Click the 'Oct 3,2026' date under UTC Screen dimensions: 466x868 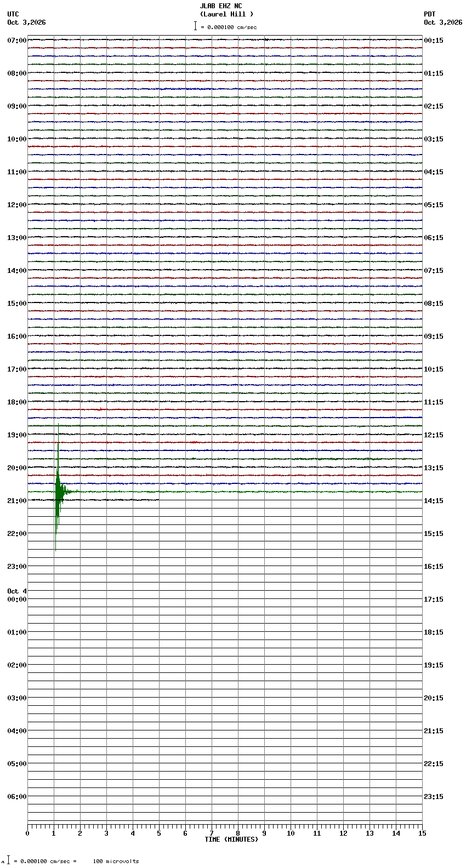pos(26,22)
